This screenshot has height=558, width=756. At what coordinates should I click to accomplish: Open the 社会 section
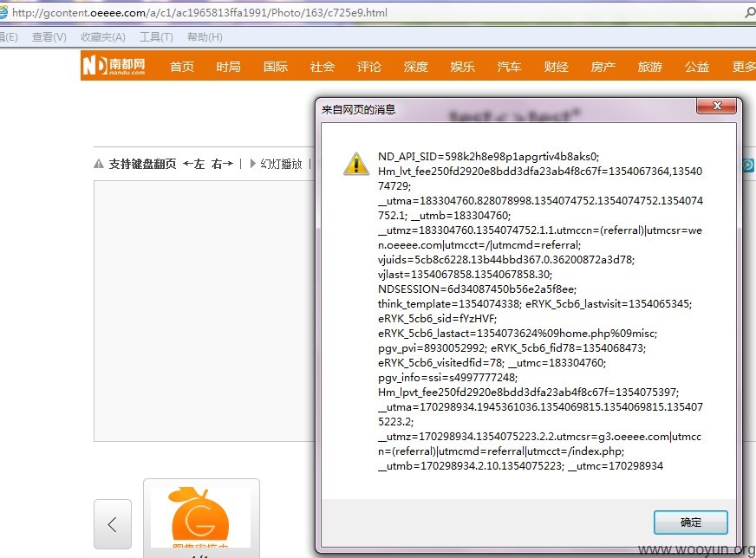coord(322,67)
